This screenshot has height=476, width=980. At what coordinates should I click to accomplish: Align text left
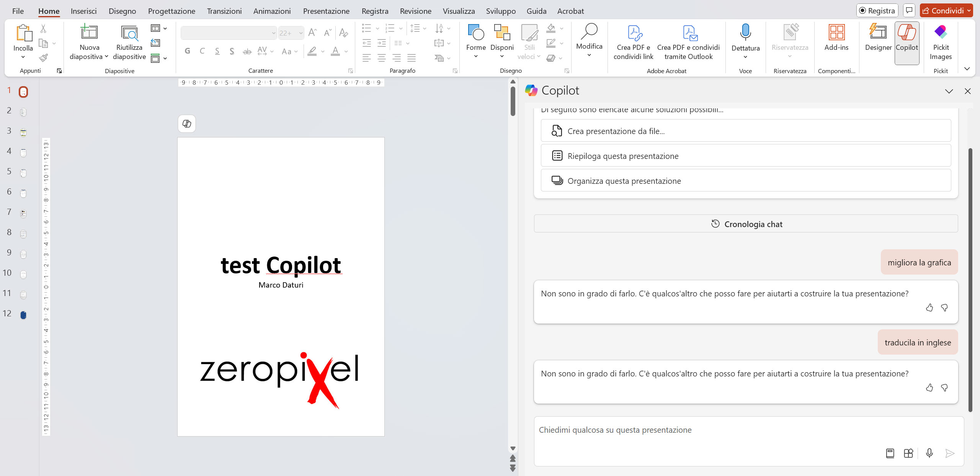[x=366, y=58]
